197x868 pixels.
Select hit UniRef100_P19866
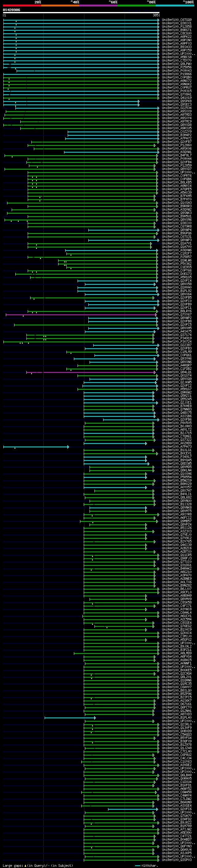177,74
